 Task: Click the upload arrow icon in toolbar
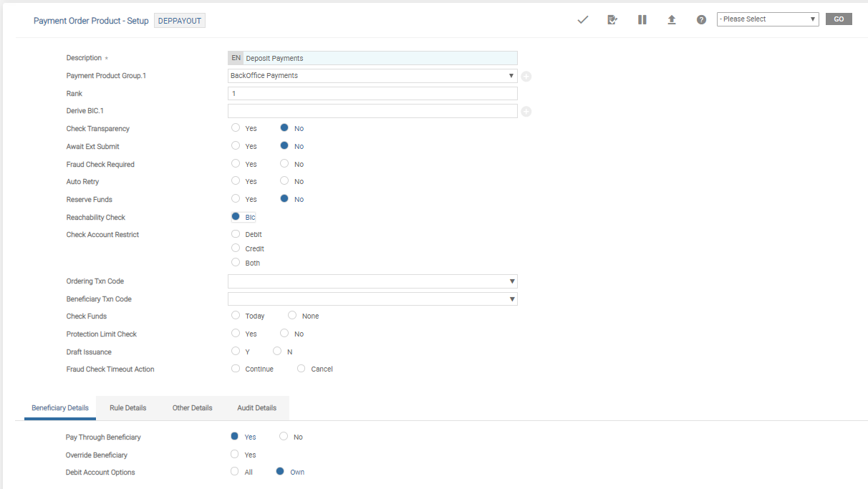tap(672, 20)
